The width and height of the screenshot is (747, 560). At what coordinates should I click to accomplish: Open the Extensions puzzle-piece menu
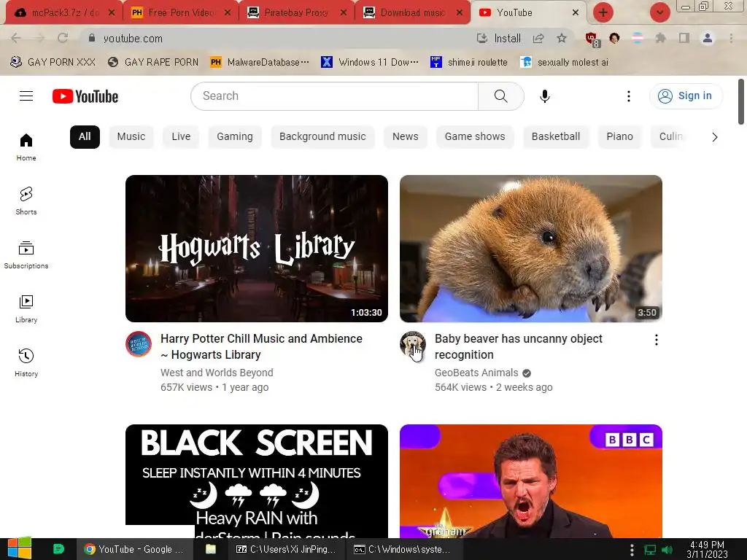660,38
